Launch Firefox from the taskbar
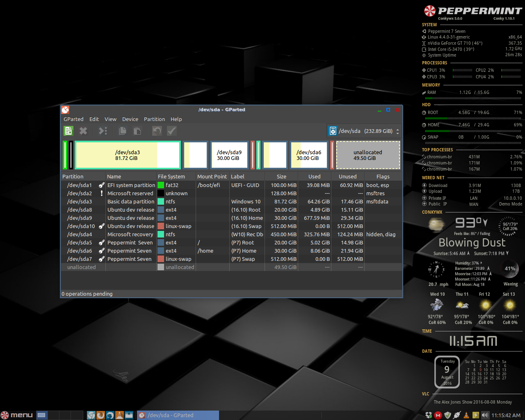 coord(100,415)
